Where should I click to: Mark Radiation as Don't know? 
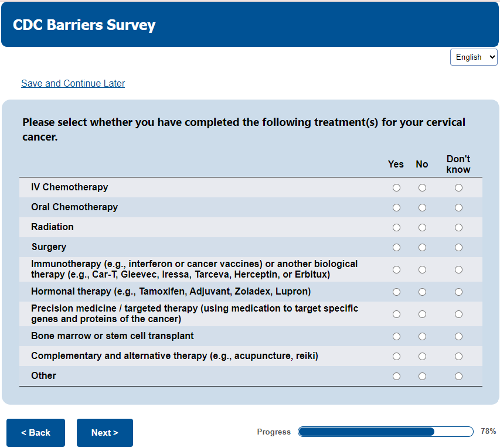pyautogui.click(x=458, y=228)
